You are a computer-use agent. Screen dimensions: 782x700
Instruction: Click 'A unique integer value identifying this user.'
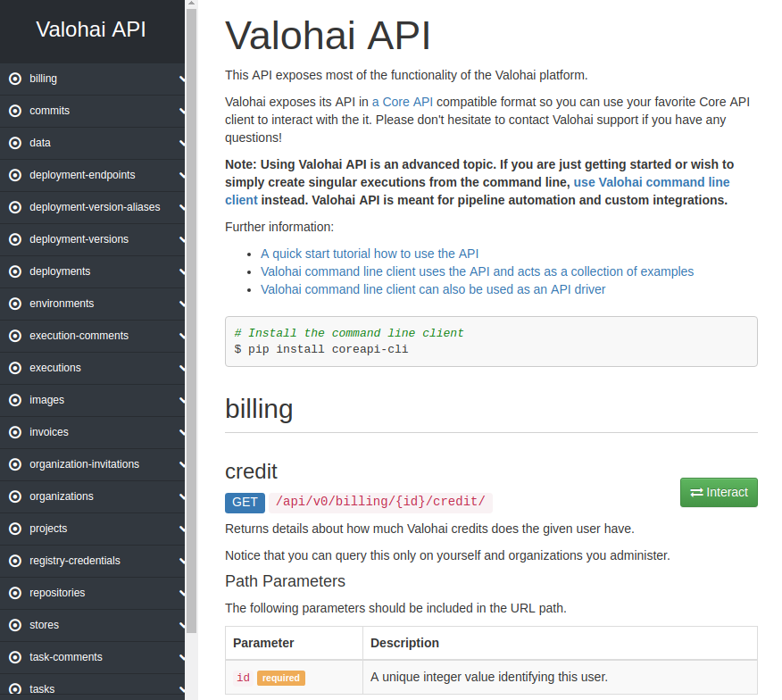(x=489, y=677)
